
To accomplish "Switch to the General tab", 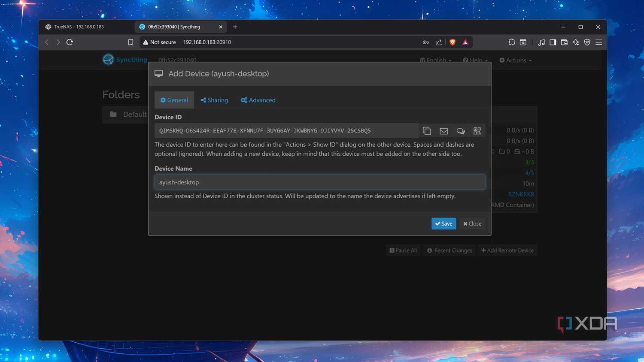I will click(174, 100).
